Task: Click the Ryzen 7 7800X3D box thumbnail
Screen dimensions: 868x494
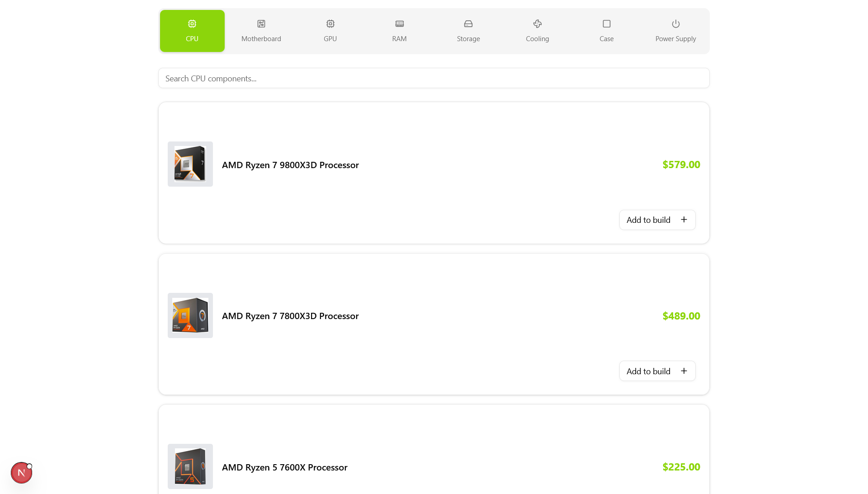Action: coord(190,315)
